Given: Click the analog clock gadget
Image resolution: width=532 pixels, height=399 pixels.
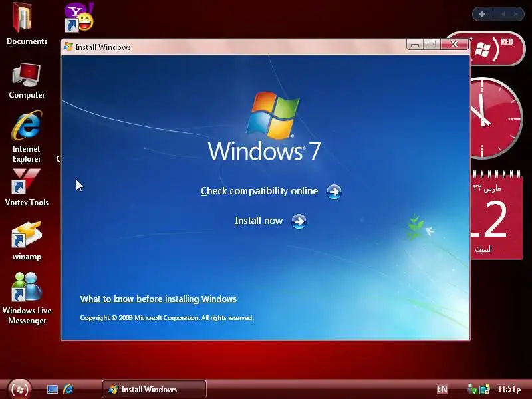Looking at the screenshot, I should point(496,118).
